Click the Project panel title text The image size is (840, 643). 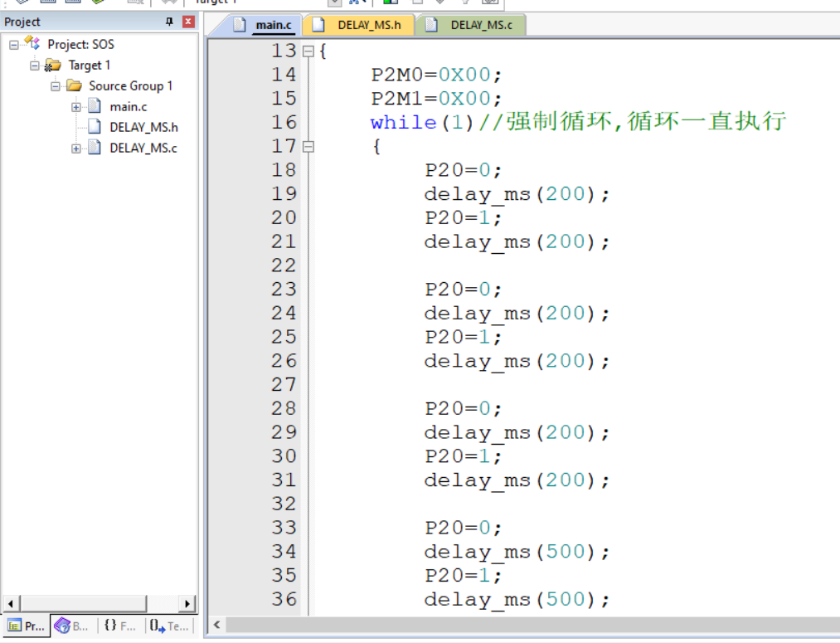[22, 22]
